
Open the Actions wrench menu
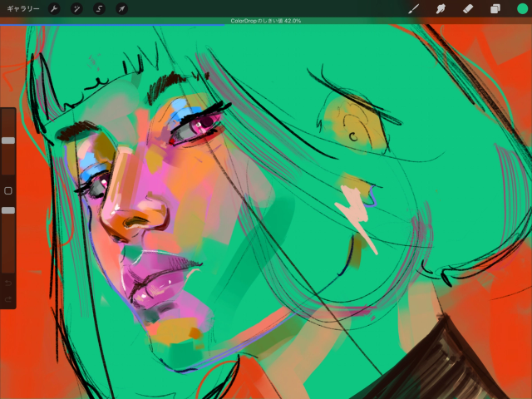click(54, 8)
